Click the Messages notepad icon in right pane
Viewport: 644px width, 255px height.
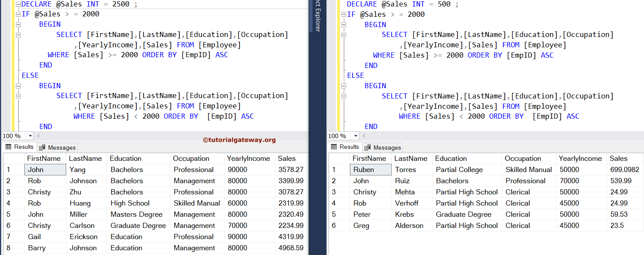367,147
